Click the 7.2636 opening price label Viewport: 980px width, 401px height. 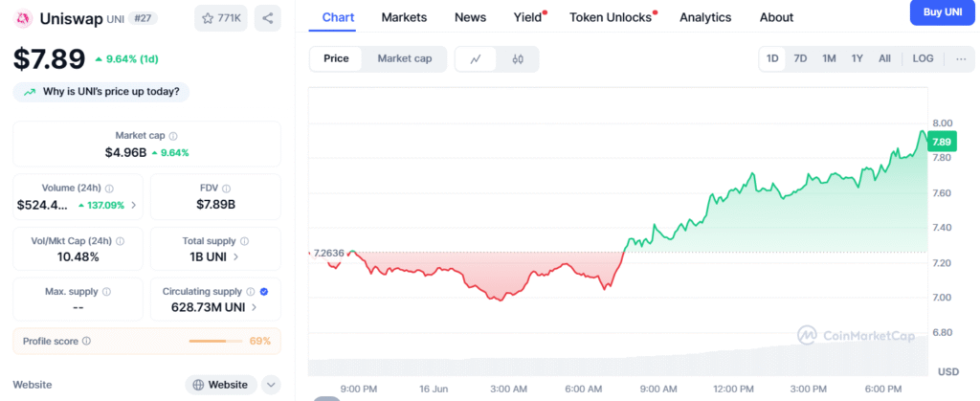pyautogui.click(x=329, y=253)
